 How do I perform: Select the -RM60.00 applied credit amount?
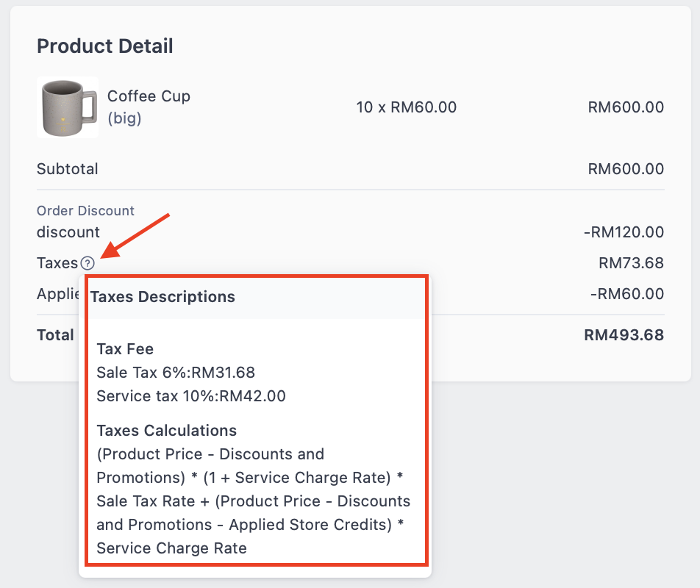pos(626,294)
